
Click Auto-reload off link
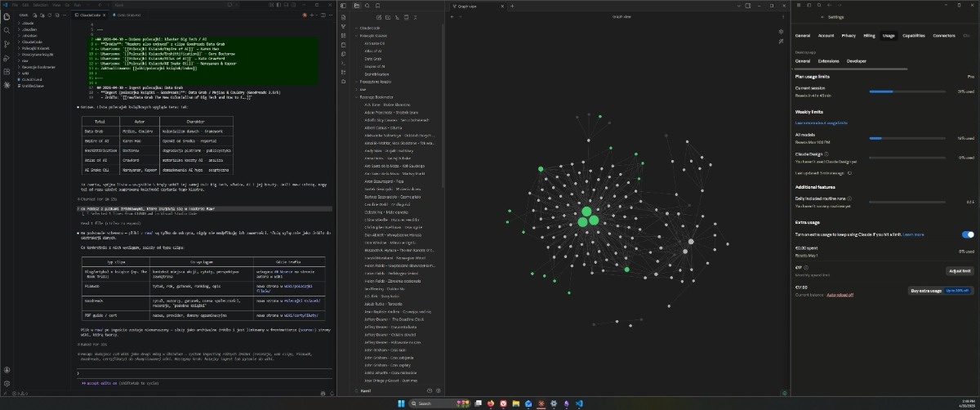(842, 294)
